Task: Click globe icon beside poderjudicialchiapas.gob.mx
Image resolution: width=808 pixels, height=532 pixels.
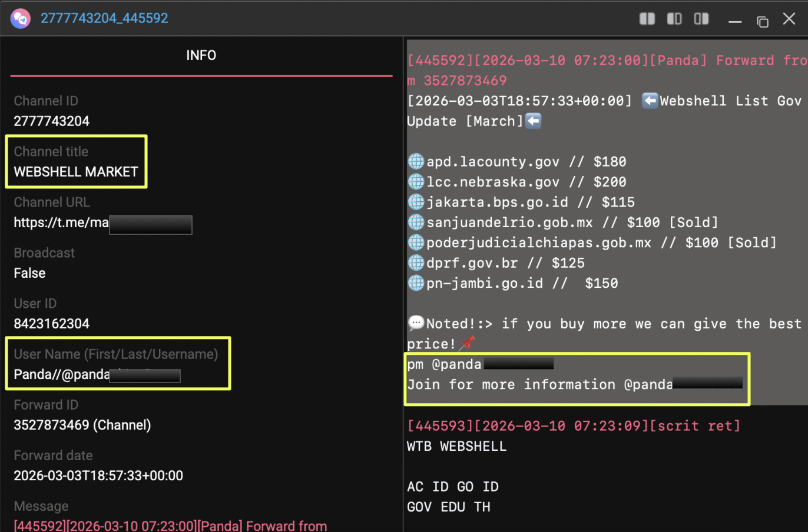Action: [x=416, y=242]
